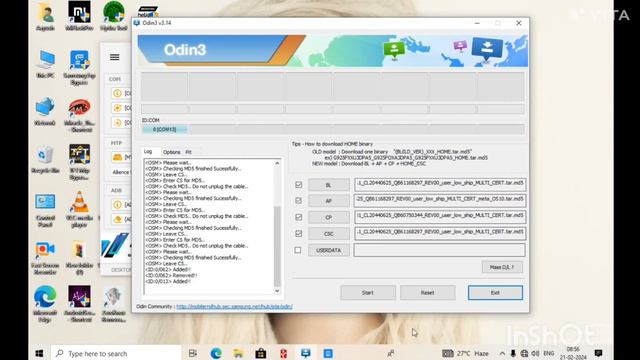
Task: Click the CSC file path field
Action: (x=440, y=233)
